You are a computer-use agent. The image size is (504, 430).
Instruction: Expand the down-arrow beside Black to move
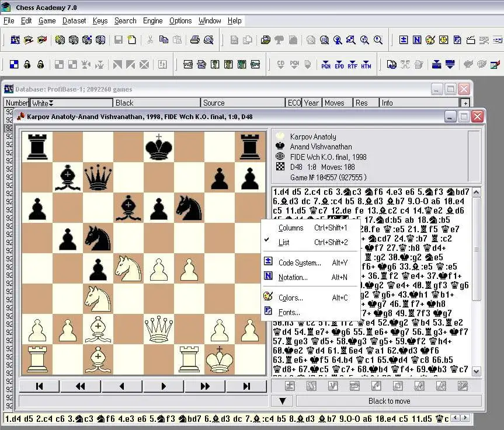coord(282,401)
